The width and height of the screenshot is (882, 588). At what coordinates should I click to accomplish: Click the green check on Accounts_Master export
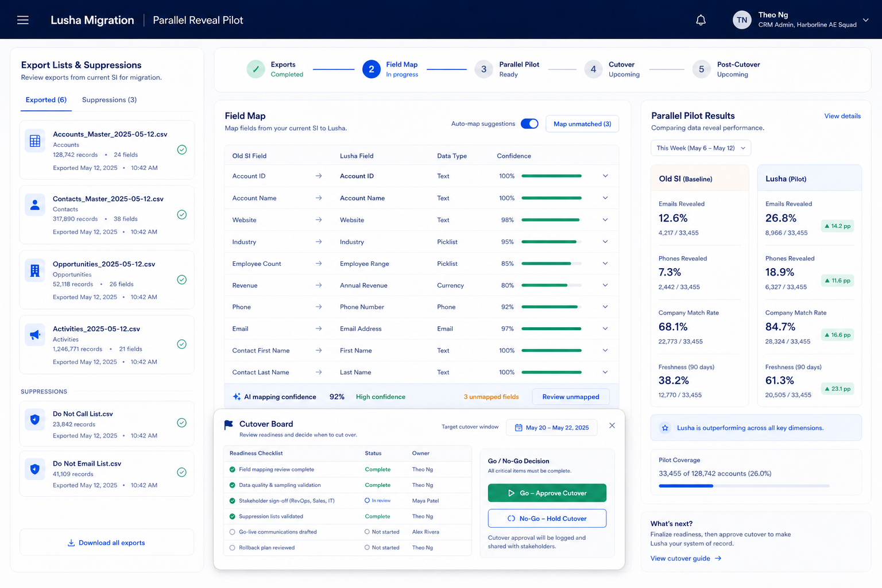[x=181, y=150]
